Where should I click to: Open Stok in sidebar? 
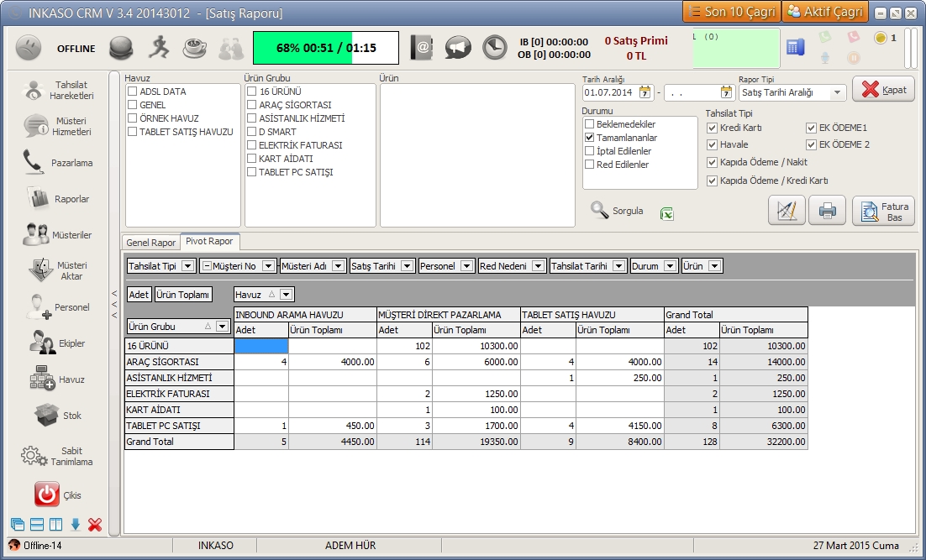[58, 416]
